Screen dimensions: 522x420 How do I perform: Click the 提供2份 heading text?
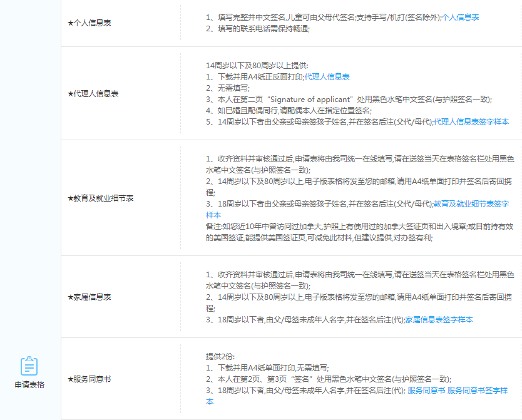pyautogui.click(x=220, y=356)
